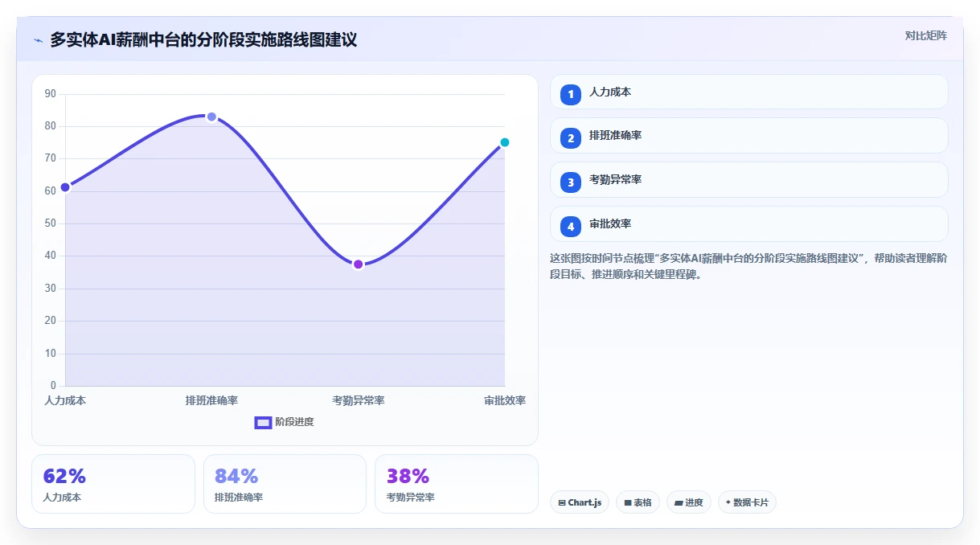Click the 90 y-axis tick label
The width and height of the screenshot is (980, 545).
tap(50, 94)
